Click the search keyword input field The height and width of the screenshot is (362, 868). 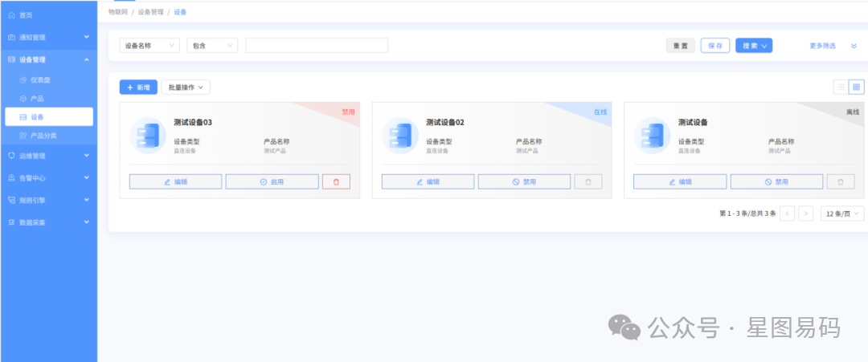(317, 46)
